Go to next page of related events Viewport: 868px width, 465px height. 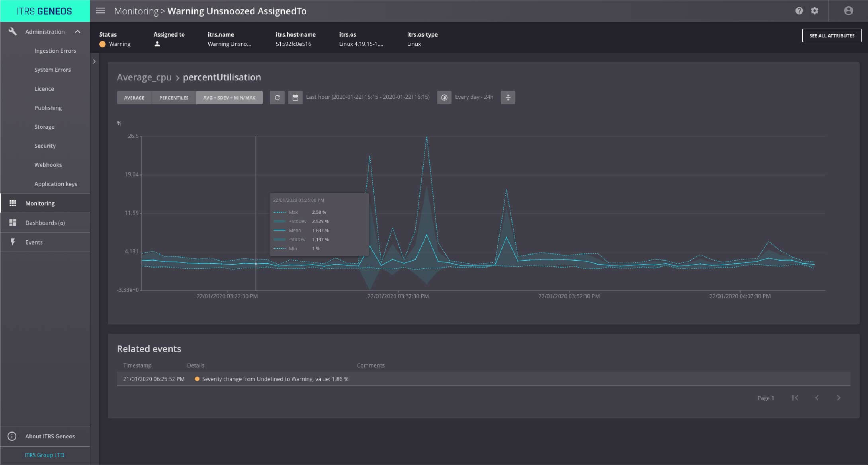point(839,398)
